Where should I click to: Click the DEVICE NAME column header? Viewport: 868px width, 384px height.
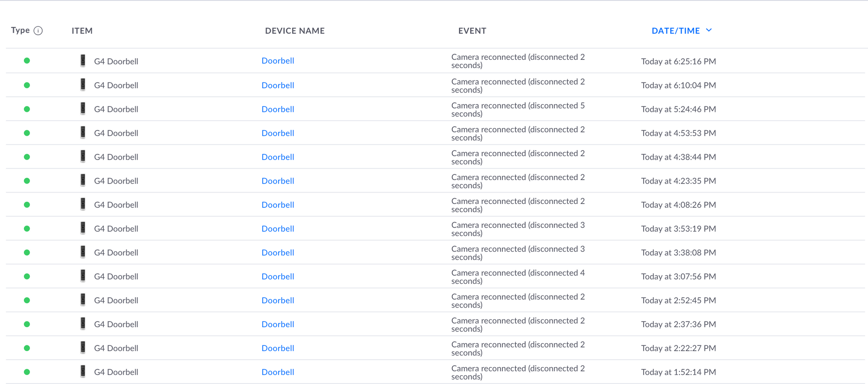(295, 31)
